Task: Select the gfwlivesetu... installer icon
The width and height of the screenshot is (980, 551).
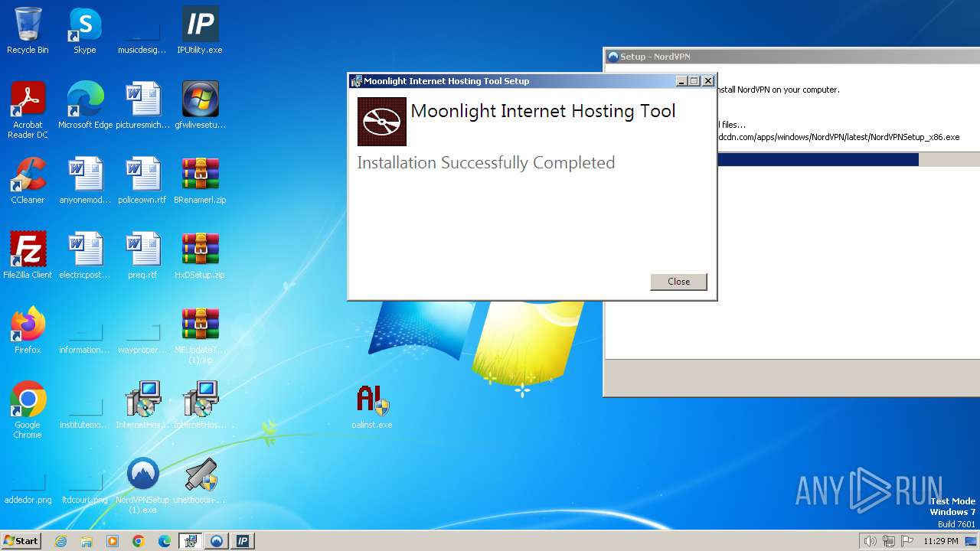Action: [200, 106]
